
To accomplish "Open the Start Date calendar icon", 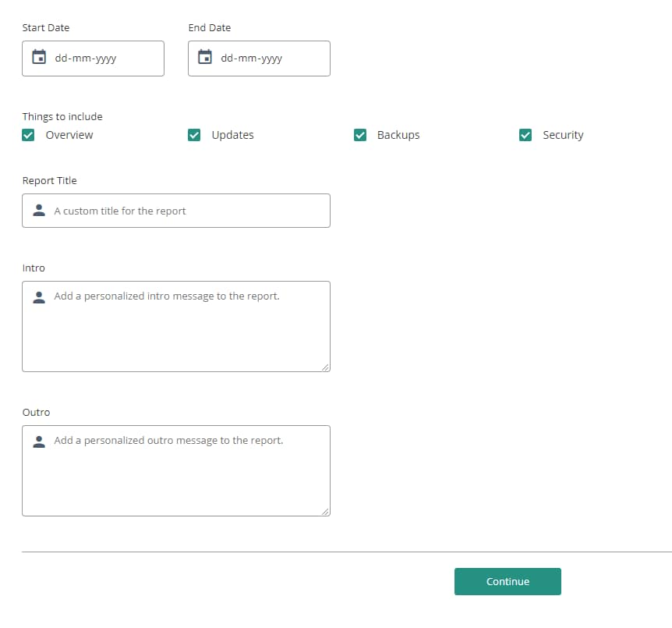I will (x=39, y=57).
